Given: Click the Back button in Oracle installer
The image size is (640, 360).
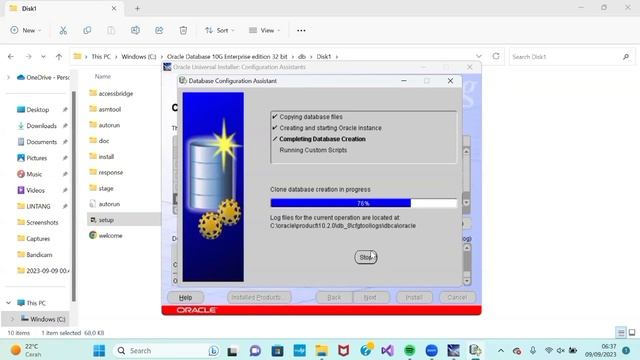Looking at the screenshot, I should tap(334, 298).
